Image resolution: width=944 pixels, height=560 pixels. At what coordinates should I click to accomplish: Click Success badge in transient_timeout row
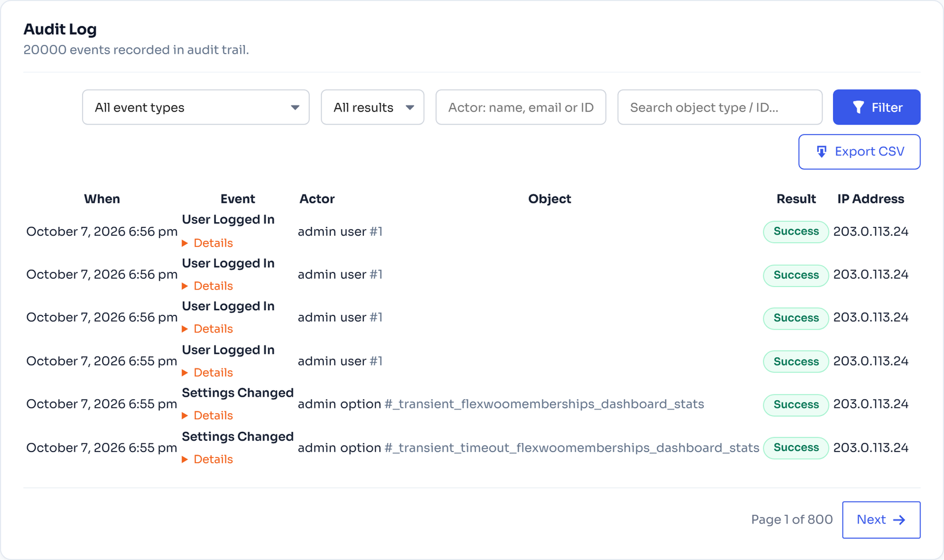coord(796,448)
